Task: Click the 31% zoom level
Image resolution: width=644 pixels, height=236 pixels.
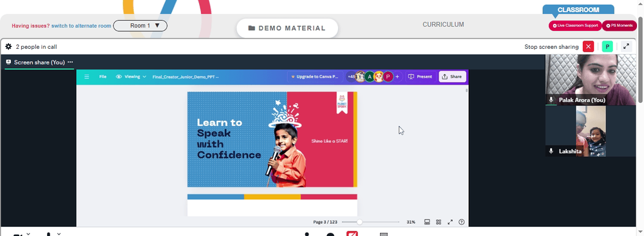Action: (x=411, y=222)
